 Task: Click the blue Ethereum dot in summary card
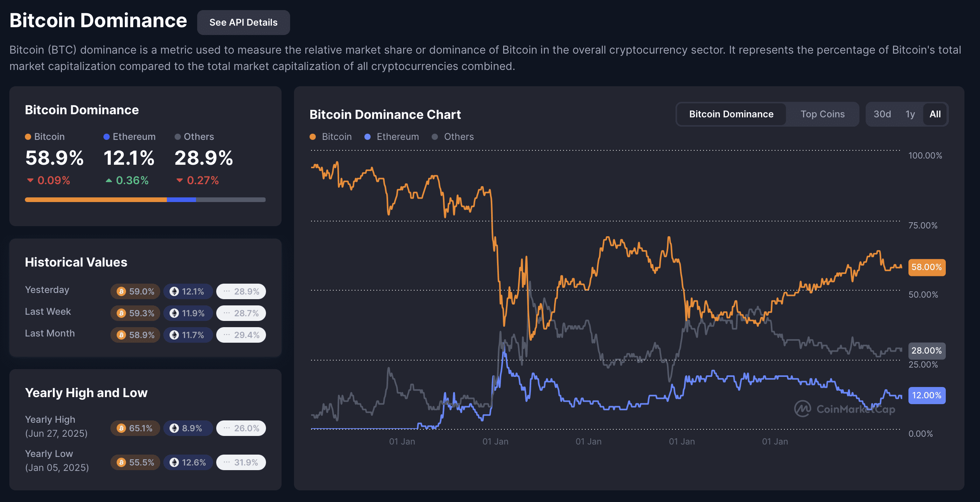click(107, 137)
